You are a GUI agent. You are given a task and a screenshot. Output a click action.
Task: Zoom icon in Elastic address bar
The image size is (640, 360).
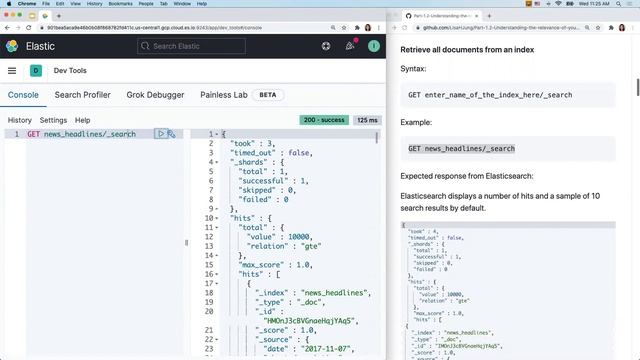tap(333, 28)
